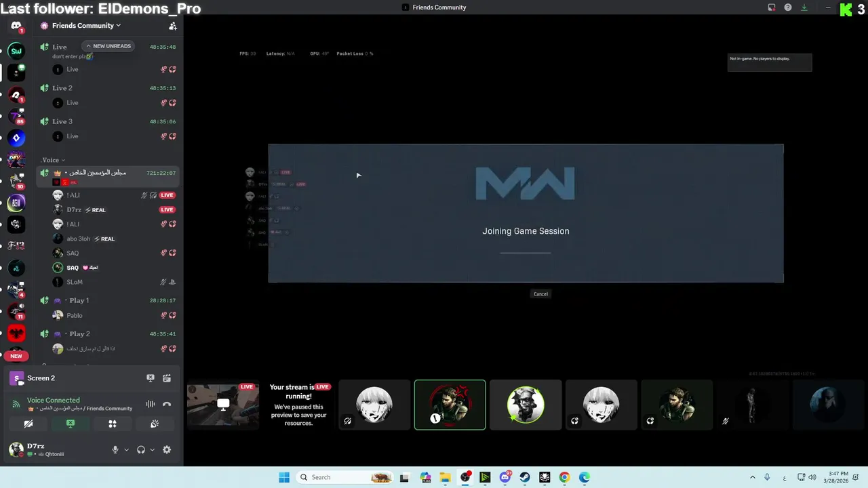Join the Live 3 voice channel
The width and height of the screenshot is (868, 488).
click(x=108, y=121)
